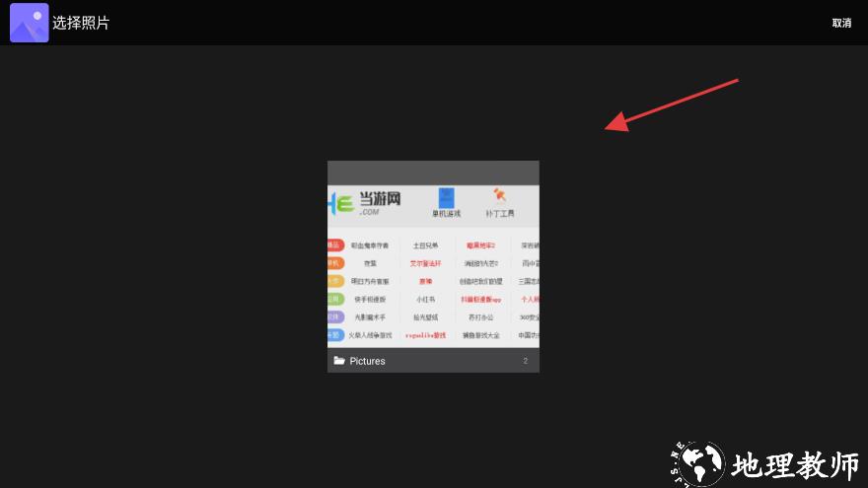Click the 快手极速版 entry
The height and width of the screenshot is (488, 868).
[369, 299]
